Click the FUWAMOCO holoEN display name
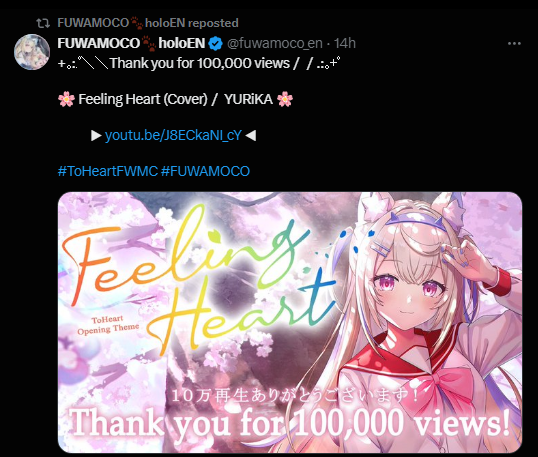 coord(131,44)
